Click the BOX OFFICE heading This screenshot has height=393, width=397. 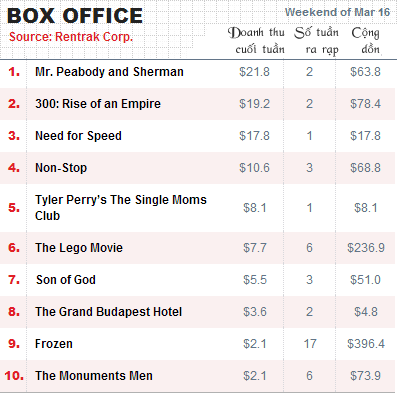click(75, 16)
